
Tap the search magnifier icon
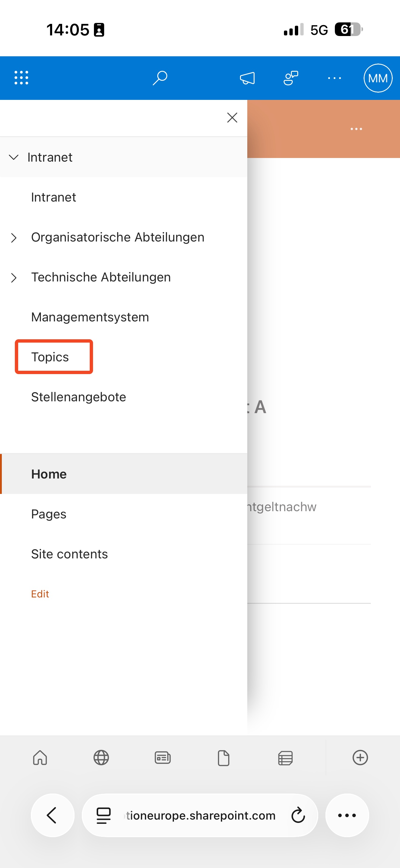160,78
